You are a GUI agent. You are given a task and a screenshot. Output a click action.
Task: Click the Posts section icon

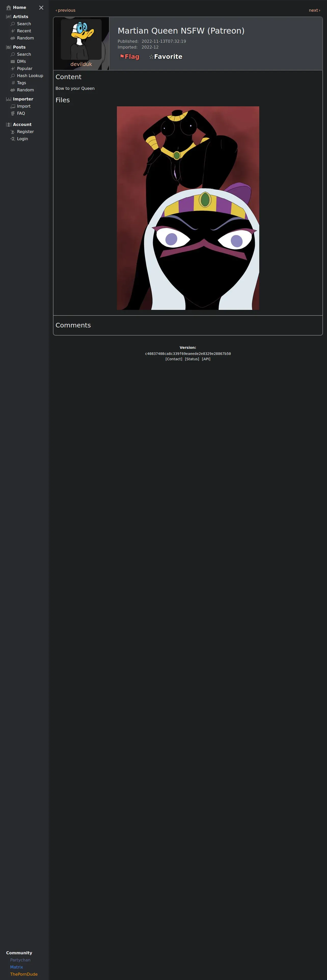pos(9,47)
